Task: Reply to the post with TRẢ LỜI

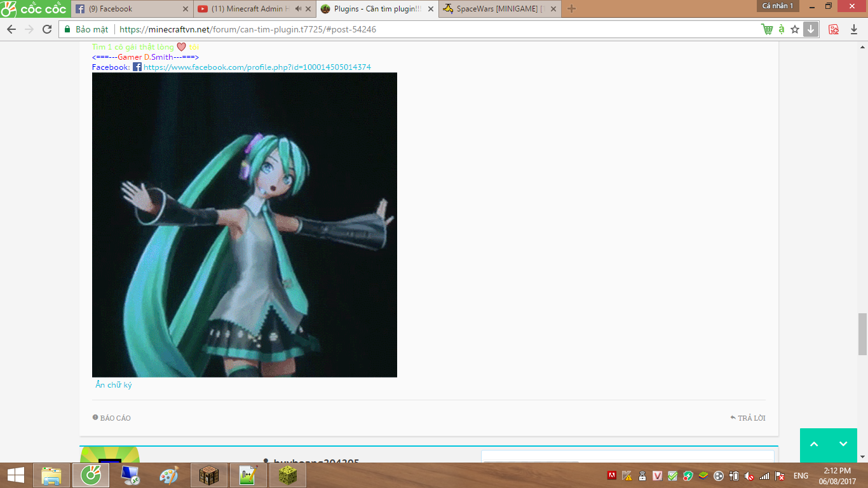Action: click(x=748, y=418)
